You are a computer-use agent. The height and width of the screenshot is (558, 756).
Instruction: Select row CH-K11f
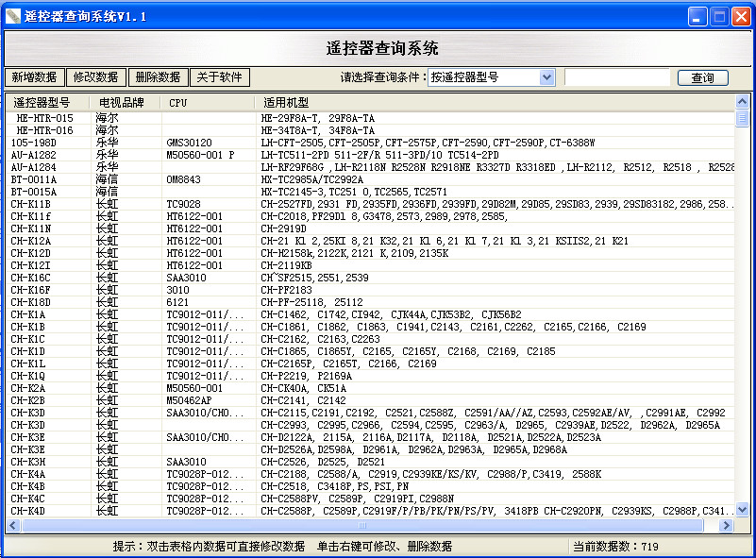point(370,216)
